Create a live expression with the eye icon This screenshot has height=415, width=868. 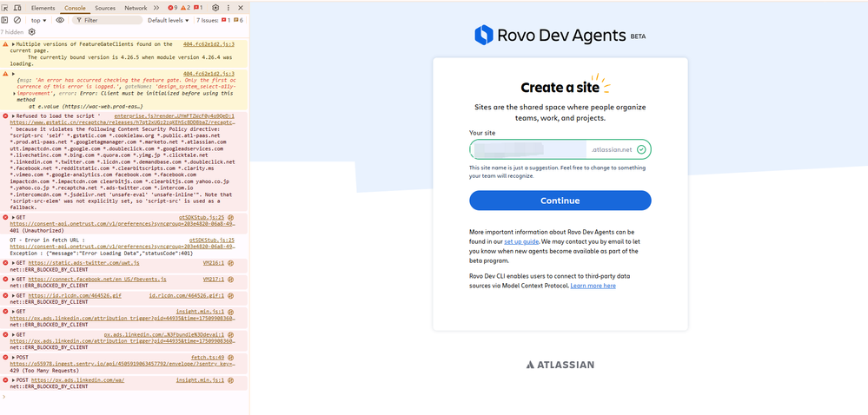[60, 20]
